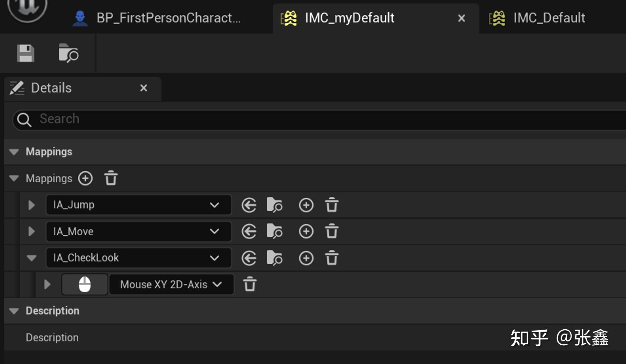This screenshot has height=364, width=626.
Task: Collapse the Description section
Action: (14, 311)
